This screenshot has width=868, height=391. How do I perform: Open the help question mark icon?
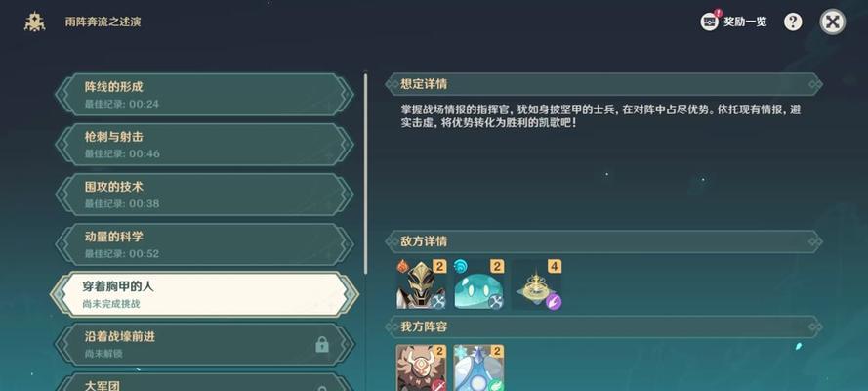(x=793, y=22)
